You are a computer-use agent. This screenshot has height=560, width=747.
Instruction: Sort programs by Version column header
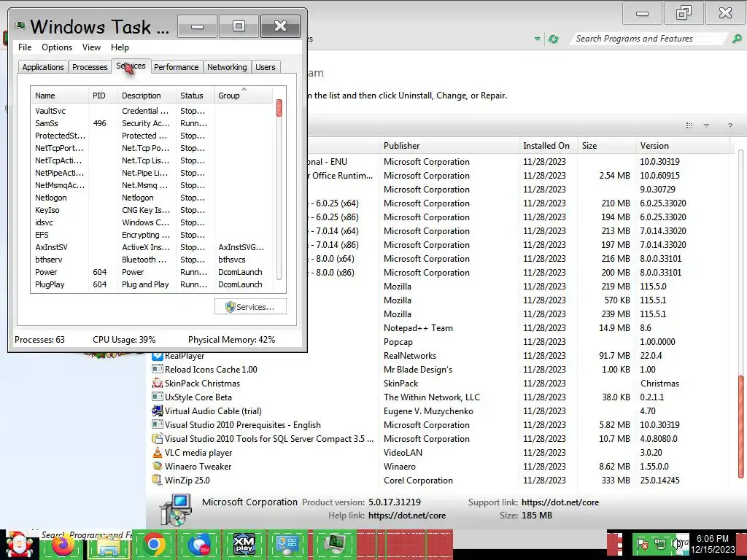click(682, 146)
